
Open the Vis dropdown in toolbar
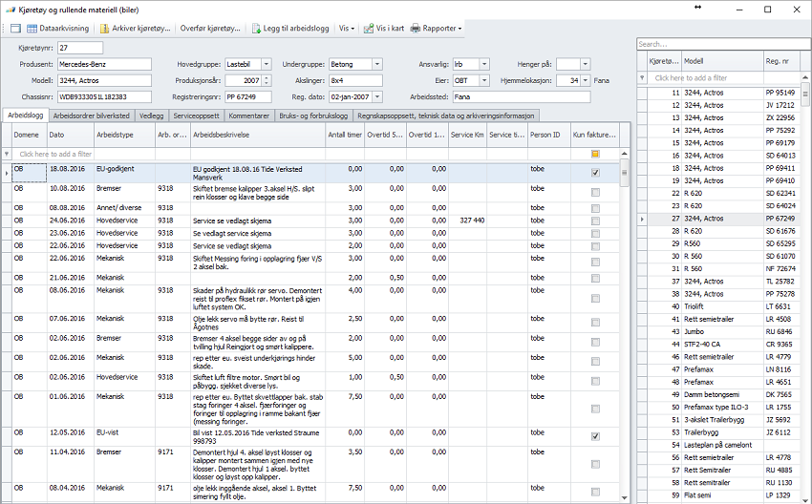point(346,29)
